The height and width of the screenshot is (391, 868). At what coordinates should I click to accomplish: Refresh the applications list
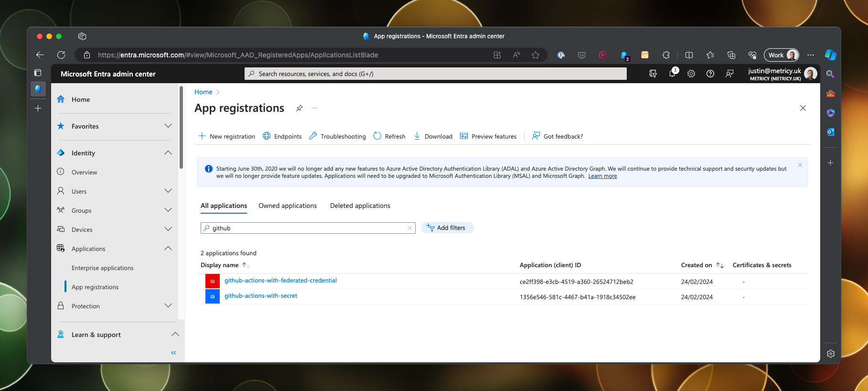point(389,136)
